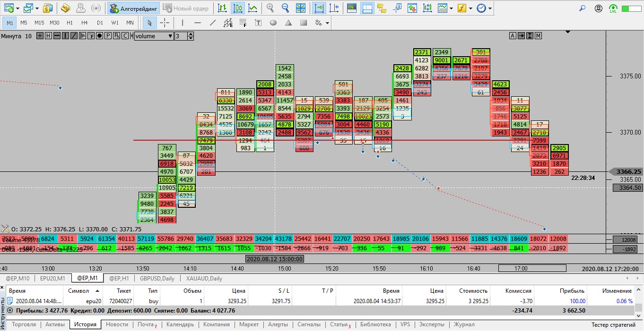The image size is (644, 331).
Task: Open the profiles dropdown arrow
Action: click(36, 8)
